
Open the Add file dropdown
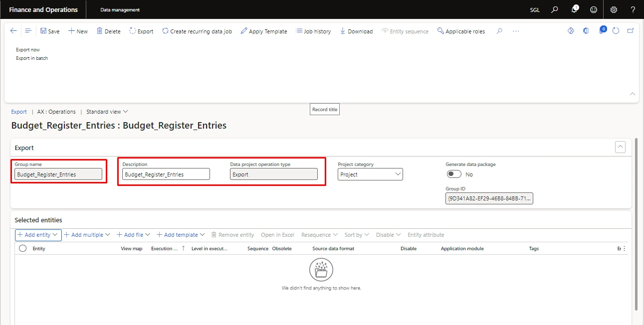pyautogui.click(x=134, y=235)
